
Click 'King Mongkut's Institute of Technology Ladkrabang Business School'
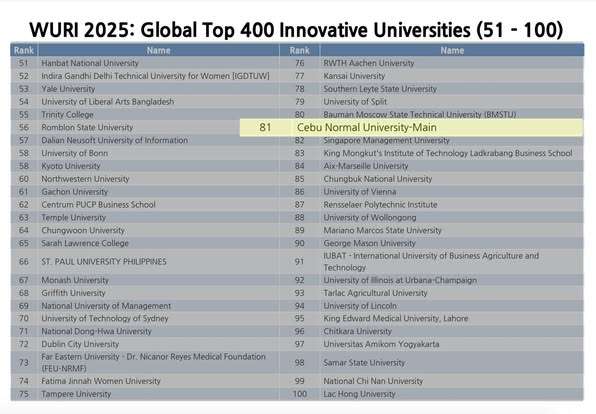click(x=448, y=153)
